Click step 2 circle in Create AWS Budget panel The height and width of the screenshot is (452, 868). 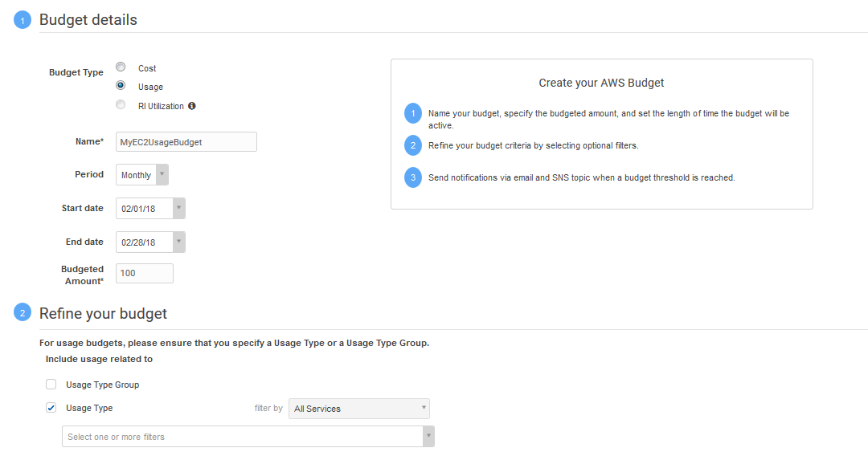[x=413, y=145]
